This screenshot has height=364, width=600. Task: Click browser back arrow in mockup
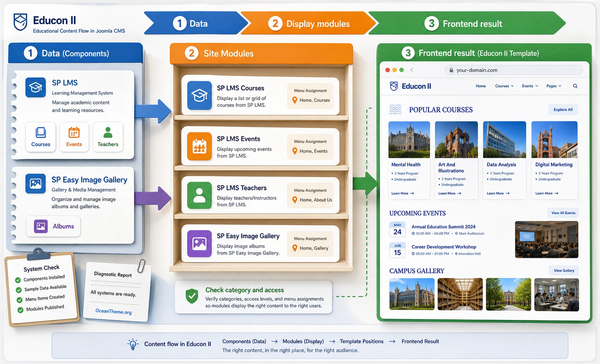(x=412, y=70)
